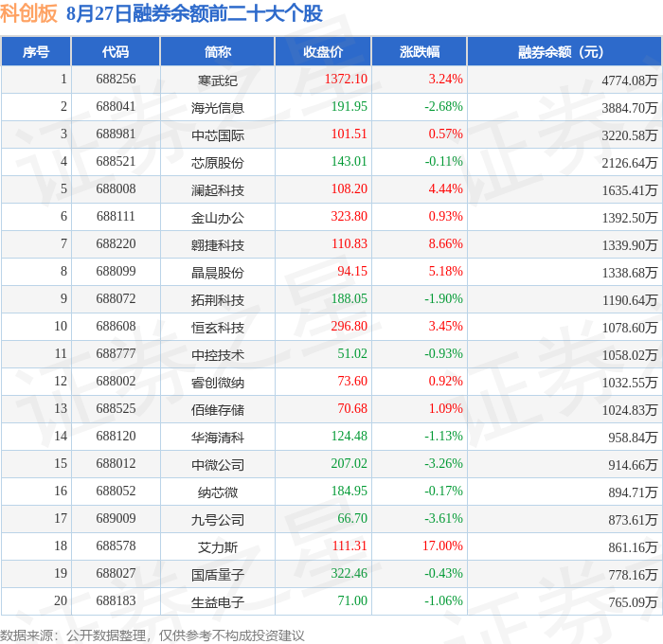Click stock code 688099
The image size is (663, 644).
(x=116, y=272)
